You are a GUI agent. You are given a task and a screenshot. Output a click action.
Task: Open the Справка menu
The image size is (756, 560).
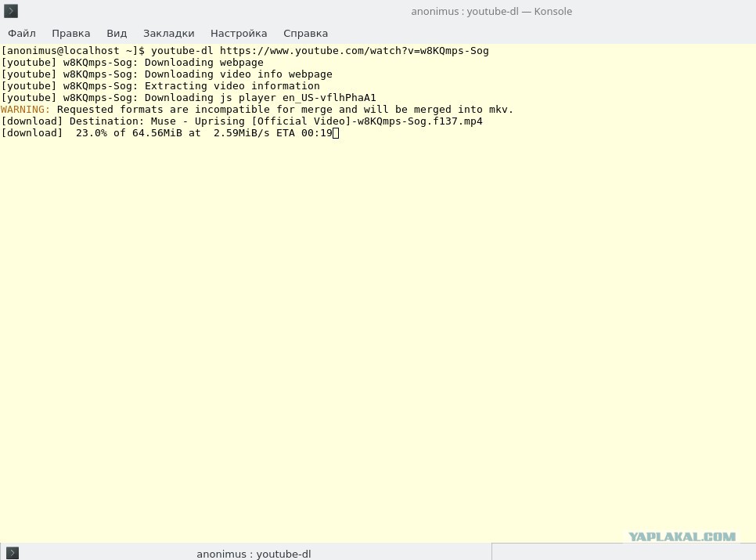pos(306,33)
